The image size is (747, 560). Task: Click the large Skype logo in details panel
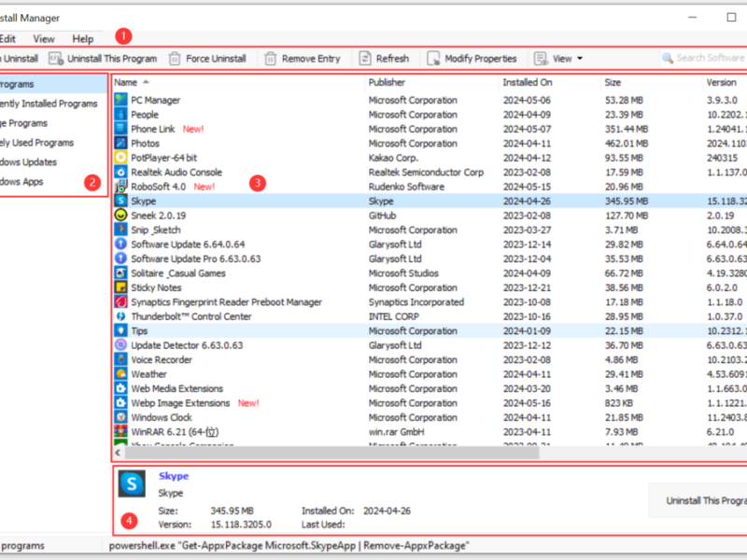132,483
